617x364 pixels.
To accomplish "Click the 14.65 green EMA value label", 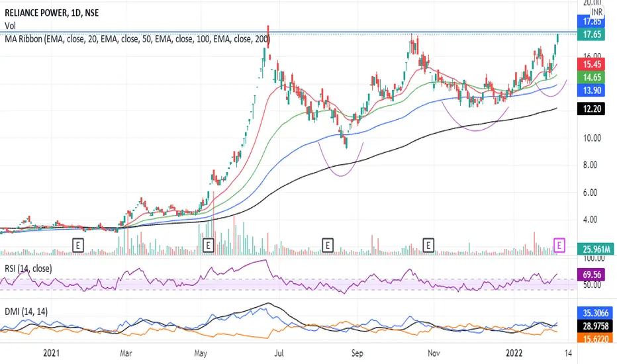I will coord(591,77).
